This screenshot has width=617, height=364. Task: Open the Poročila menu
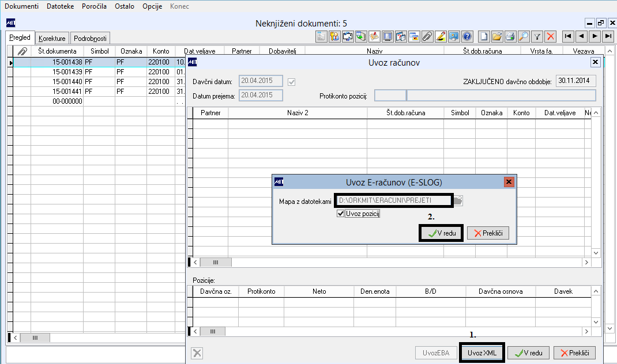pyautogui.click(x=95, y=6)
